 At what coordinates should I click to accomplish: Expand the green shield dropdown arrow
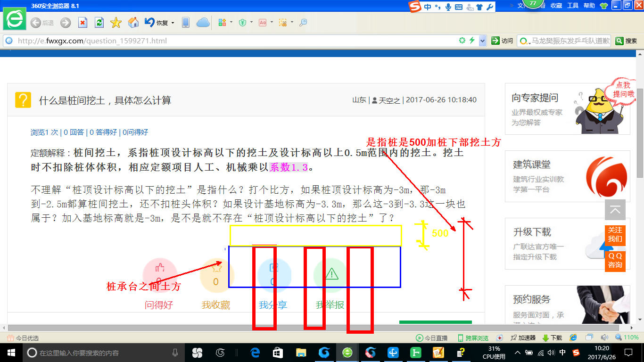(x=251, y=22)
